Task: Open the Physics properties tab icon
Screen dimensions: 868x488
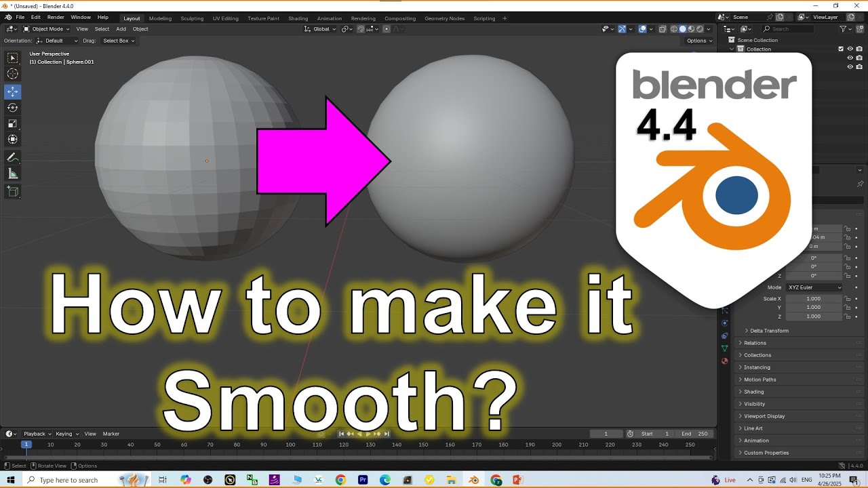Action: point(724,323)
